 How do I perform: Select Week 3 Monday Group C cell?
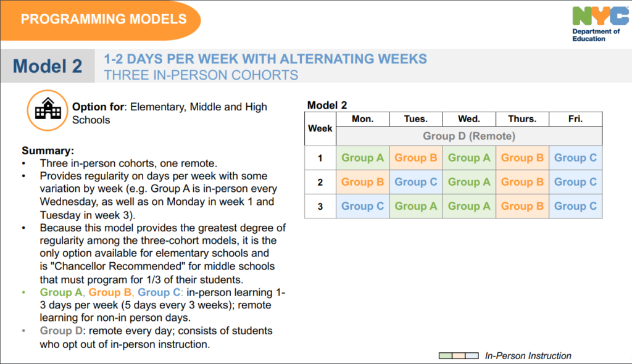(x=362, y=206)
